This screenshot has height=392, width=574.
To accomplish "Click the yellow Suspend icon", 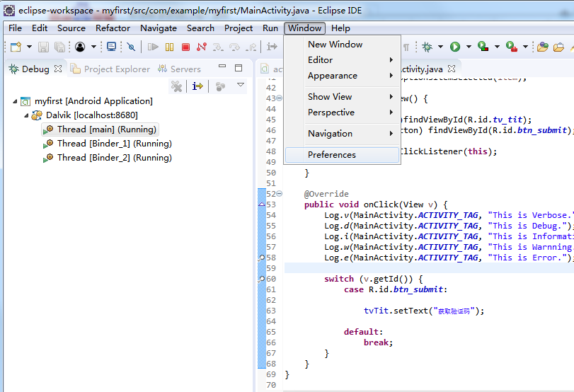I will (169, 47).
